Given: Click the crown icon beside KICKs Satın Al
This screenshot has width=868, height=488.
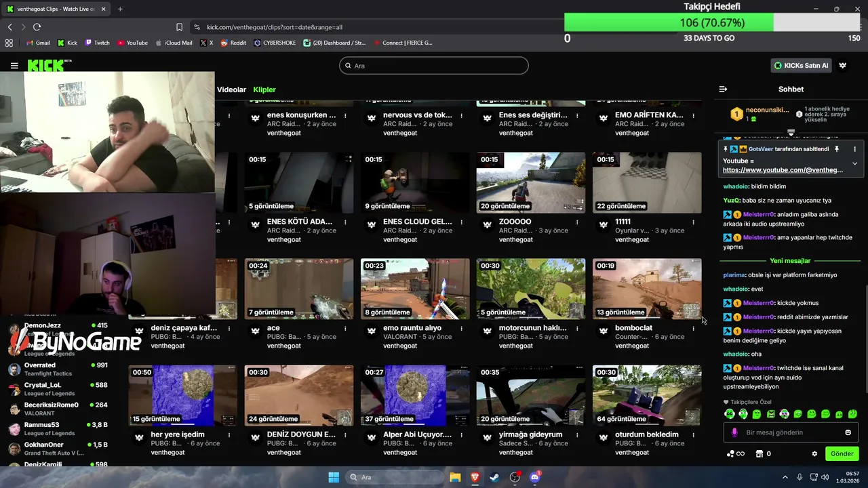Looking at the screenshot, I should tap(843, 66).
